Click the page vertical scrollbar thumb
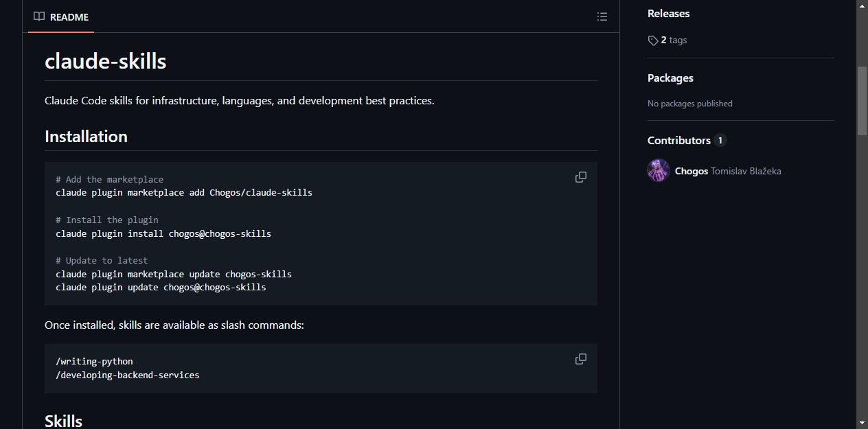 click(862, 101)
